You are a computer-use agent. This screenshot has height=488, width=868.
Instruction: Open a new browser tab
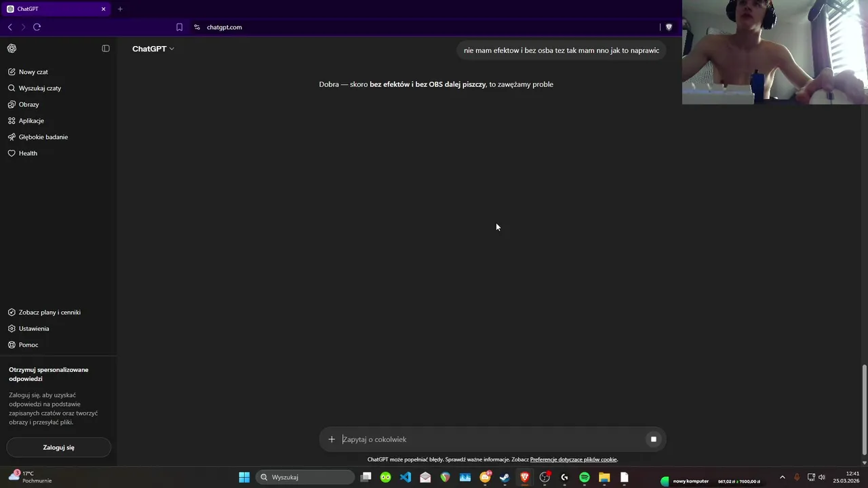(120, 9)
